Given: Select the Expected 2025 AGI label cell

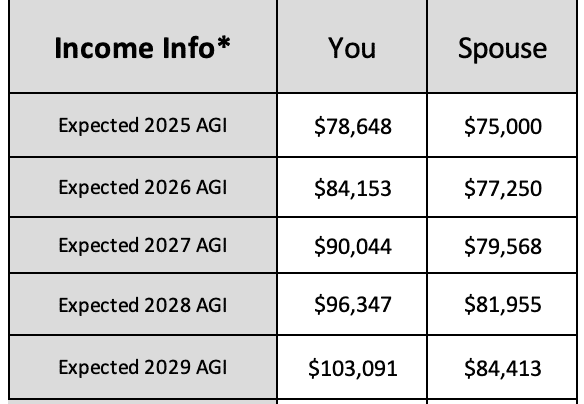Looking at the screenshot, I should point(143,125).
